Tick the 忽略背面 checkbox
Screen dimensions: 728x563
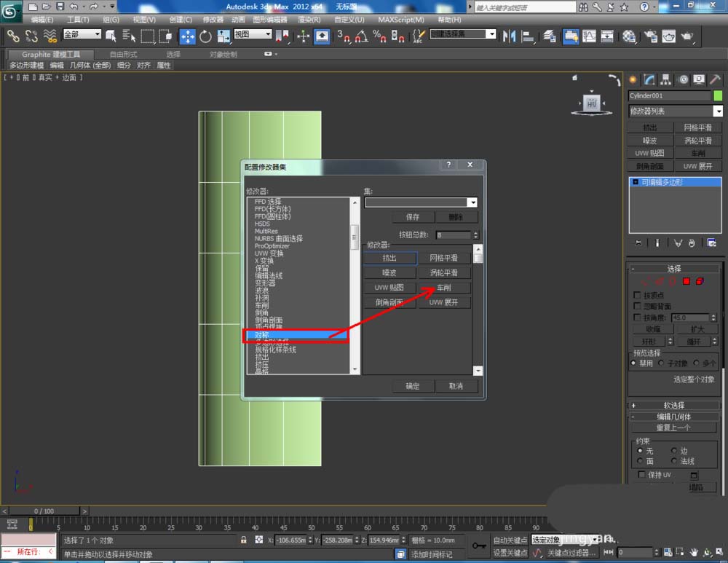638,307
